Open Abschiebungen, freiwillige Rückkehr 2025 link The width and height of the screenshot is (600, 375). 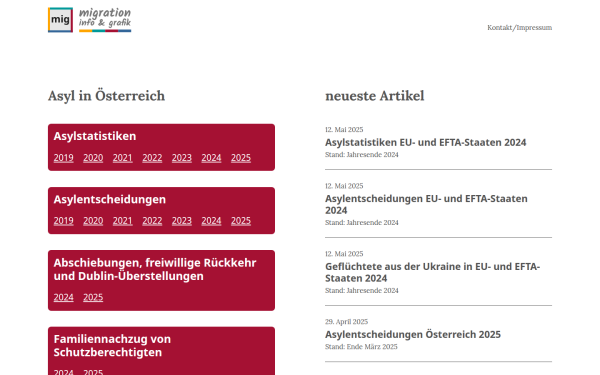tap(93, 297)
